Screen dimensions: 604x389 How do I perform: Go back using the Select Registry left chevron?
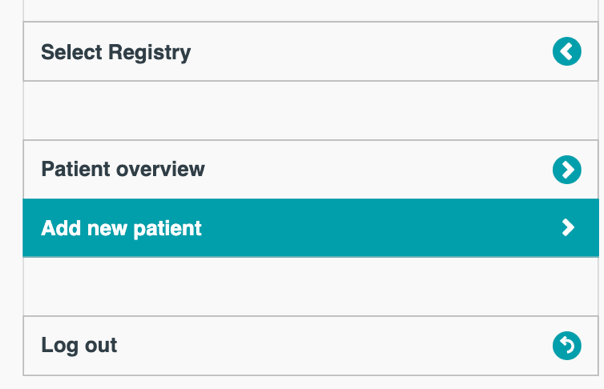click(x=567, y=52)
